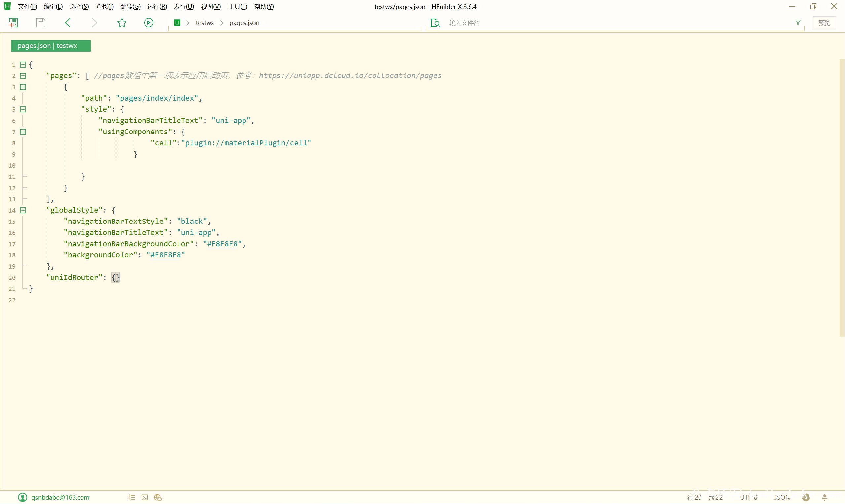This screenshot has height=504, width=845.
Task: Click the "uniIdRouter" key on line 20
Action: [74, 278]
